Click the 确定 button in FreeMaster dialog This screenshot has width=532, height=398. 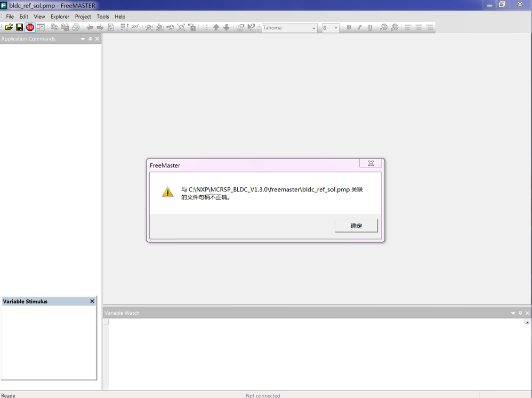(356, 226)
